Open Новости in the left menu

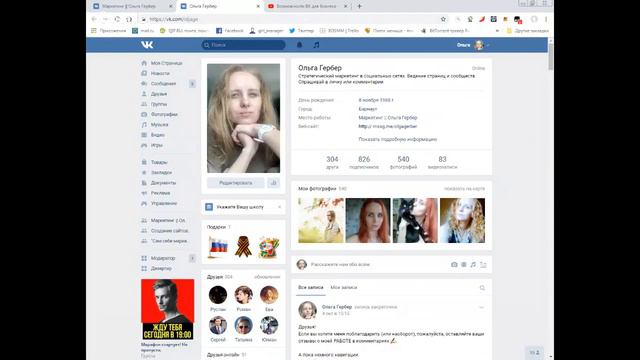click(160, 73)
